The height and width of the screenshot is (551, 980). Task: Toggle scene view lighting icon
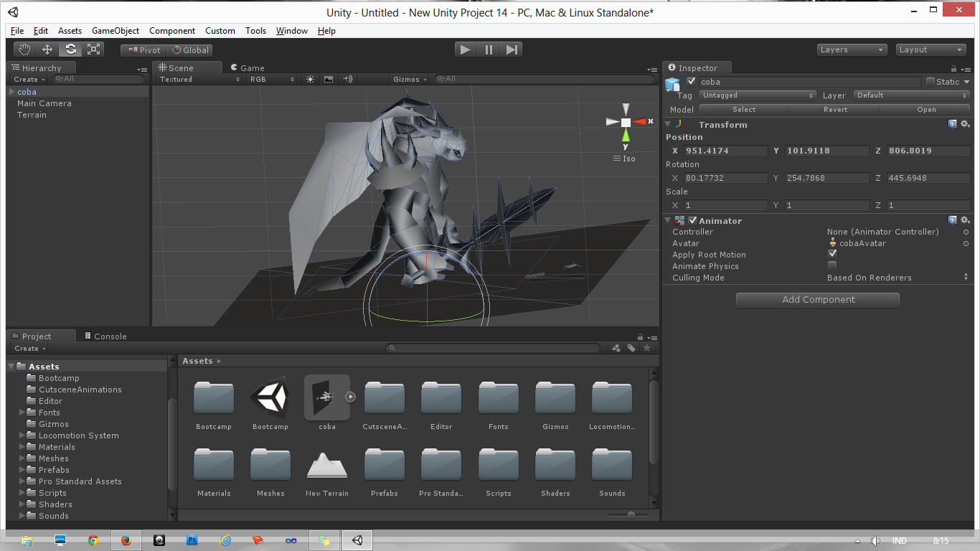point(310,79)
